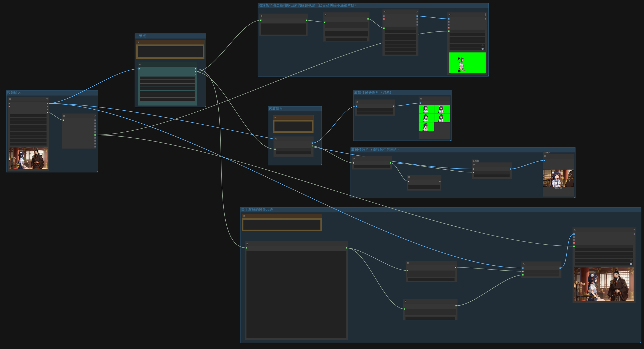Switch off enabled toggle on 每个演员的镜头片段 video output
Viewport: 644px width, 349px height.
tap(631, 264)
